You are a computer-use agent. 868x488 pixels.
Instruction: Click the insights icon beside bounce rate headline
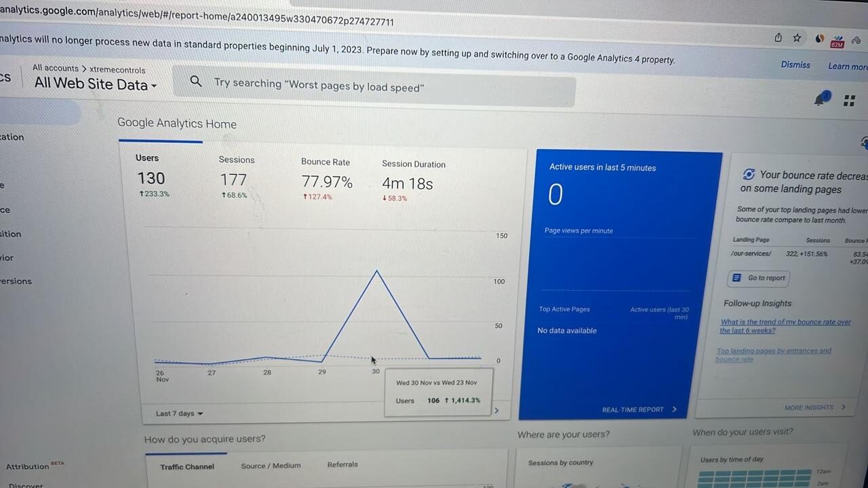pos(749,174)
